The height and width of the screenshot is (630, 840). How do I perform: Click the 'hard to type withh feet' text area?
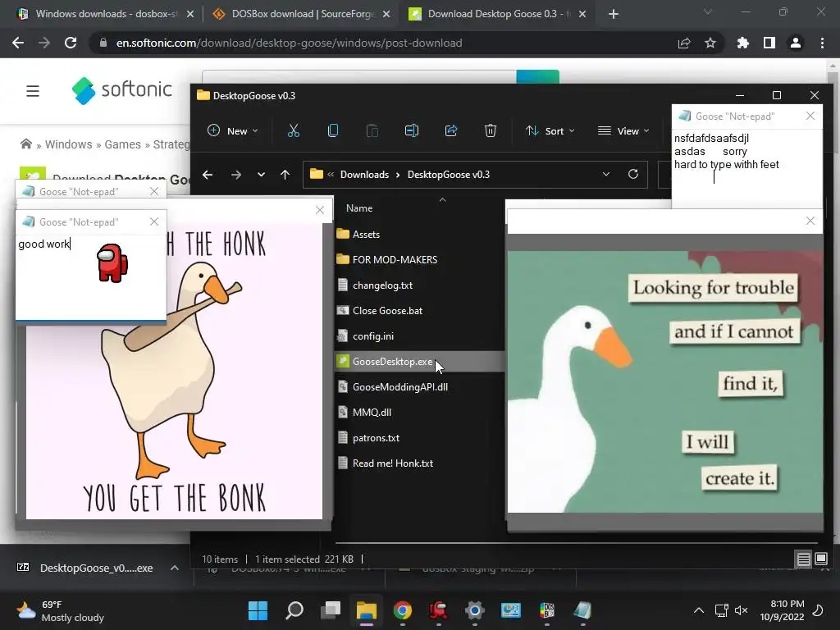[x=746, y=168]
